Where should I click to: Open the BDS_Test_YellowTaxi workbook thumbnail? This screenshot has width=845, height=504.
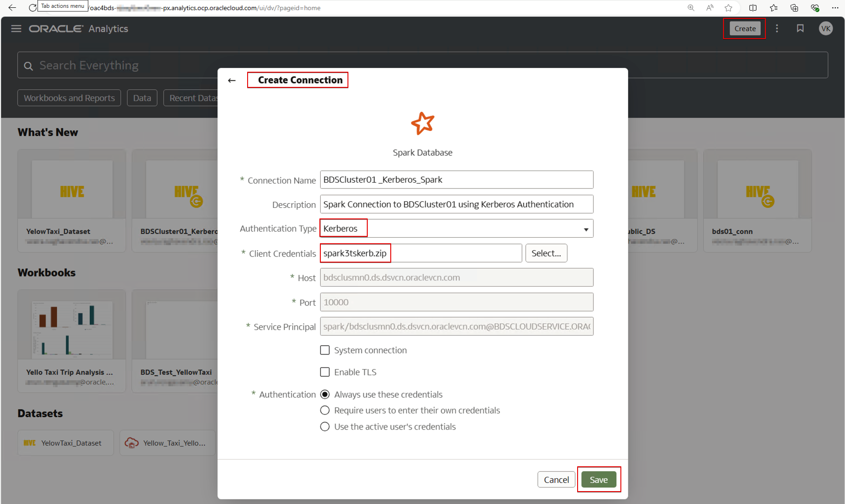[182, 330]
